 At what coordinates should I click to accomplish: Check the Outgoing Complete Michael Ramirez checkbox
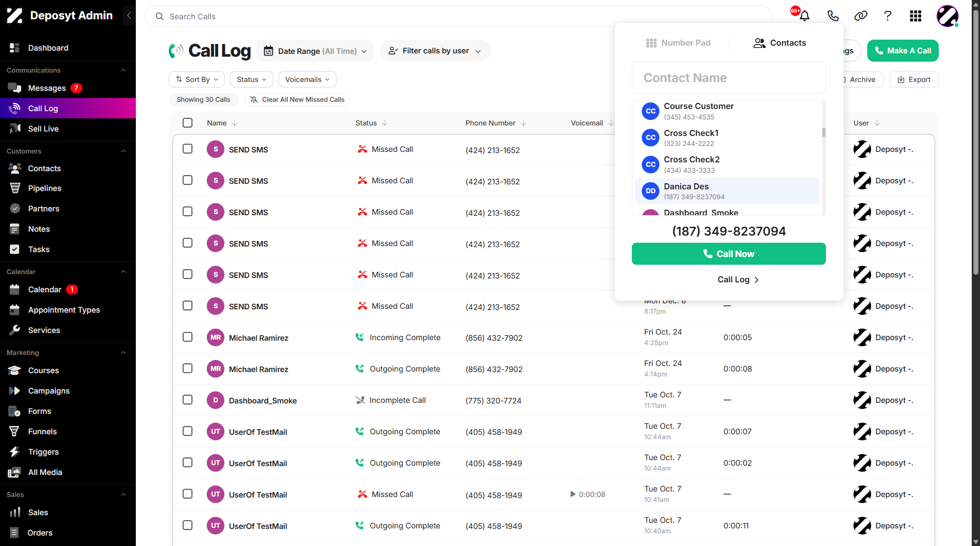[x=188, y=368]
